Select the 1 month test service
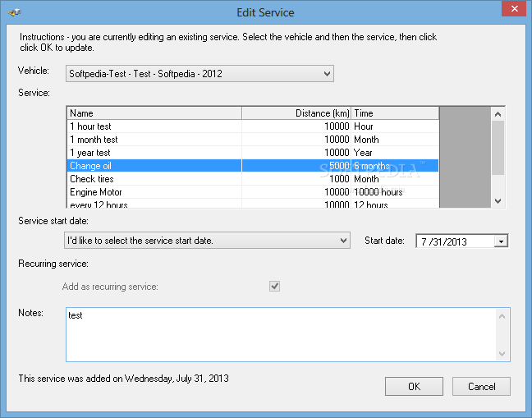Image resolution: width=532 pixels, height=418 pixels. (253, 140)
